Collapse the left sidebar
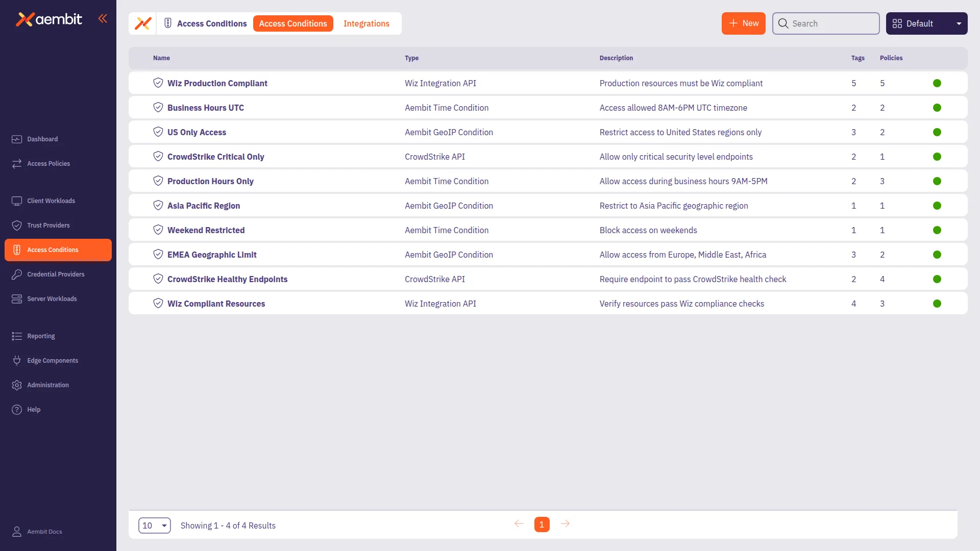 coord(103,18)
